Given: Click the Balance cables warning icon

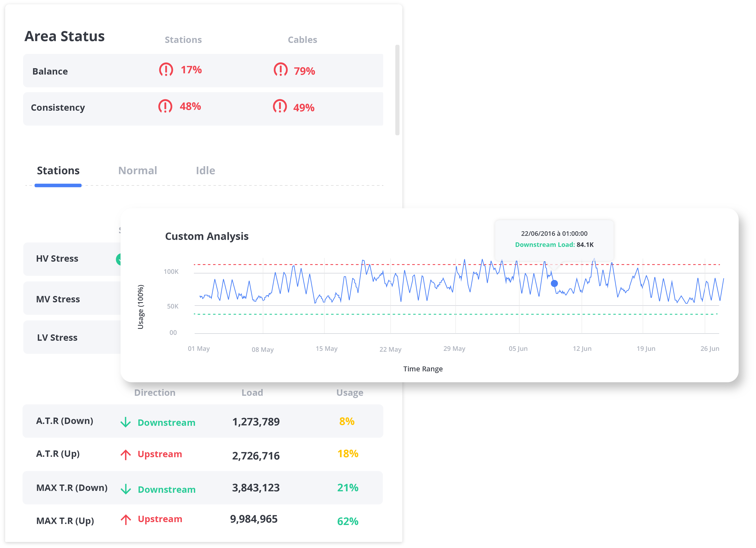Looking at the screenshot, I should pyautogui.click(x=280, y=70).
